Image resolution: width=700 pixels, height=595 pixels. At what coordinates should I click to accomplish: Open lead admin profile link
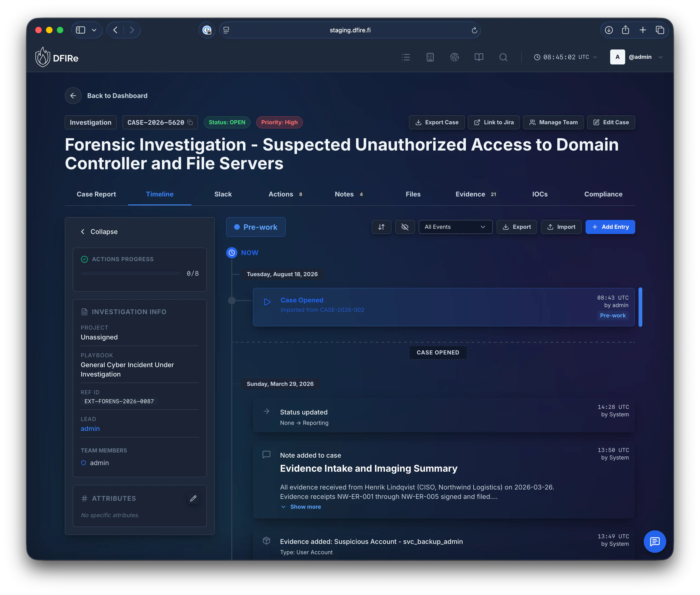coord(90,429)
